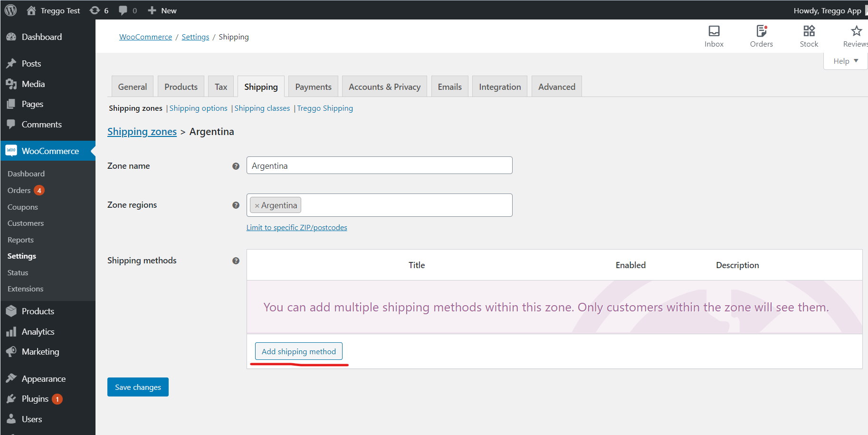Click the plus New content icon
Image resolution: width=868 pixels, height=435 pixels.
pos(152,10)
